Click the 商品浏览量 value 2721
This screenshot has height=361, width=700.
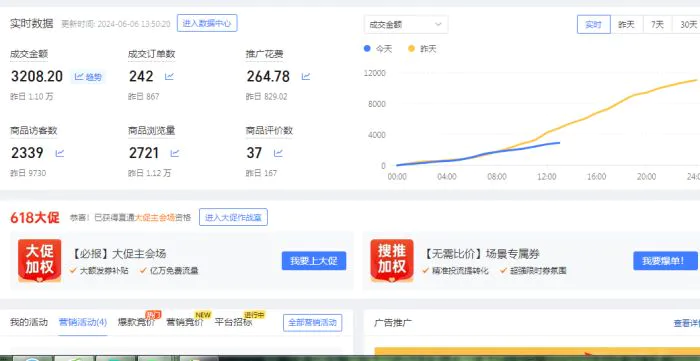click(144, 153)
